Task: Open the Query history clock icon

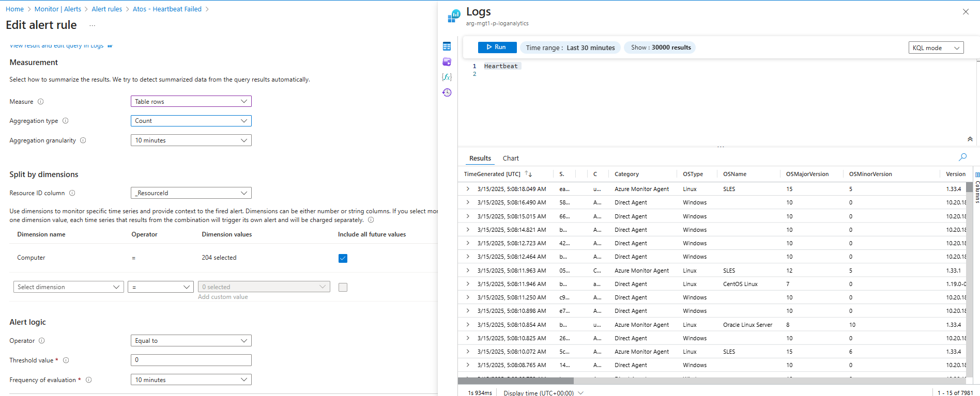Action: pyautogui.click(x=447, y=92)
